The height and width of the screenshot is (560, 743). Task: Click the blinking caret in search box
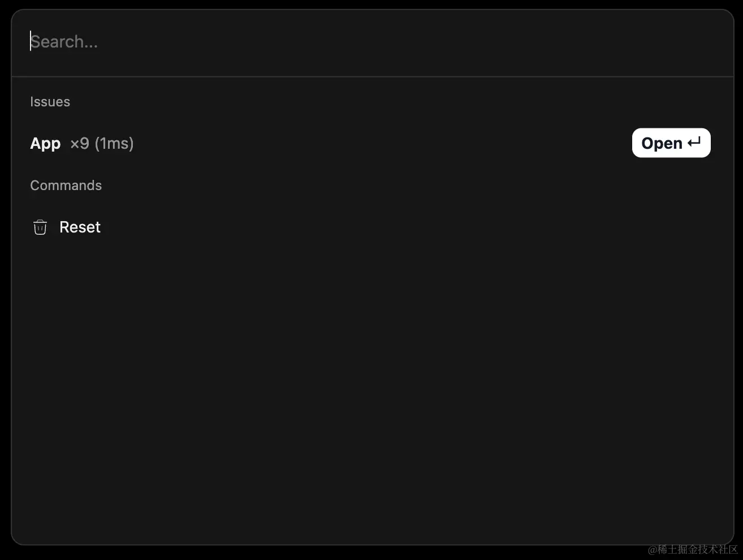(x=31, y=41)
